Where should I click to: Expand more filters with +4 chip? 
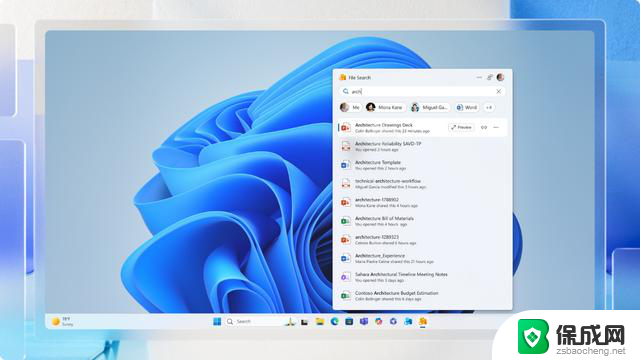click(x=489, y=107)
